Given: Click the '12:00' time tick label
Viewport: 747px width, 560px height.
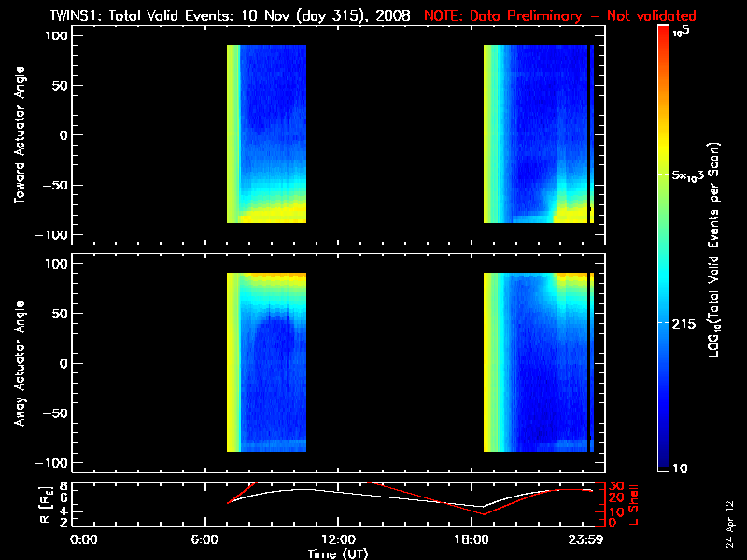Looking at the screenshot, I should [338, 540].
